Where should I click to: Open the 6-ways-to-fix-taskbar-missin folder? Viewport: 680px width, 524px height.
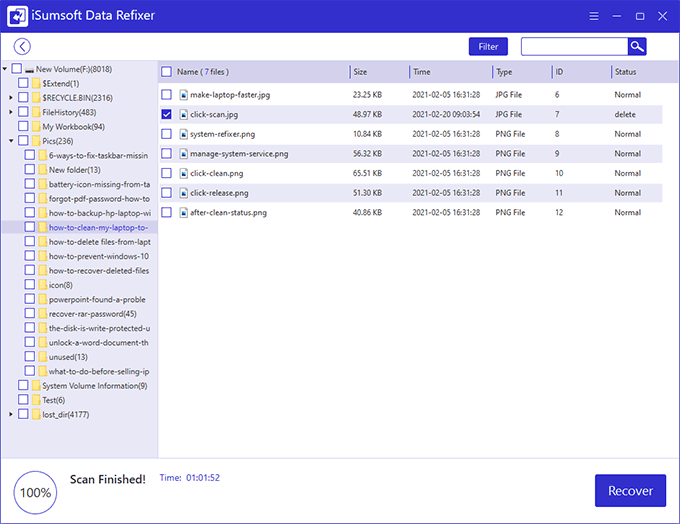[x=98, y=155]
